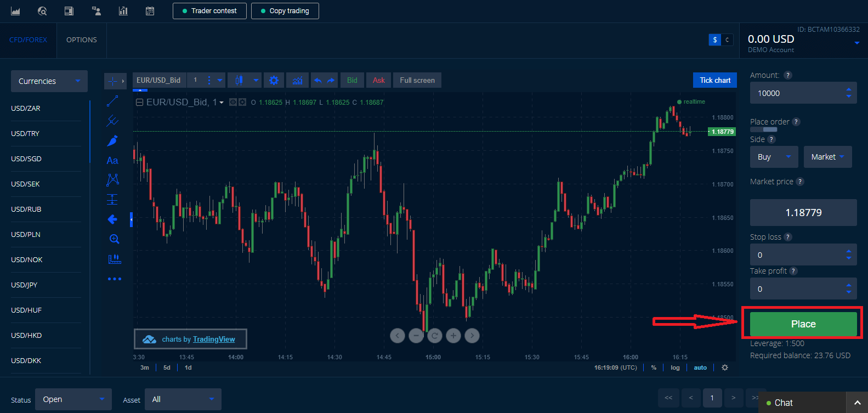Open the personal manager chat icon

[x=97, y=11]
